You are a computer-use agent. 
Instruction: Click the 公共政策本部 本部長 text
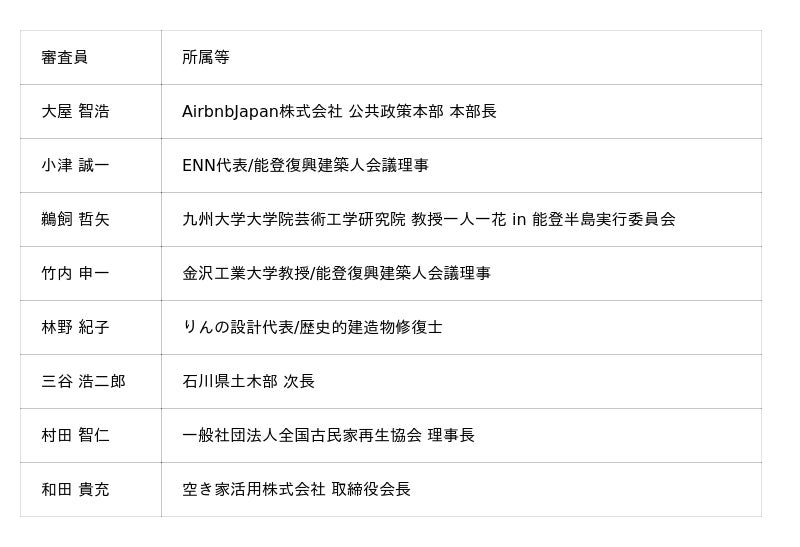coord(422,112)
